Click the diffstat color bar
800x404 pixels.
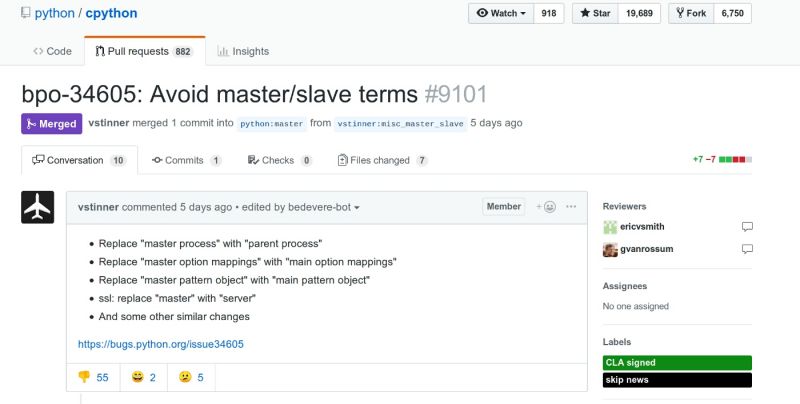point(736,160)
